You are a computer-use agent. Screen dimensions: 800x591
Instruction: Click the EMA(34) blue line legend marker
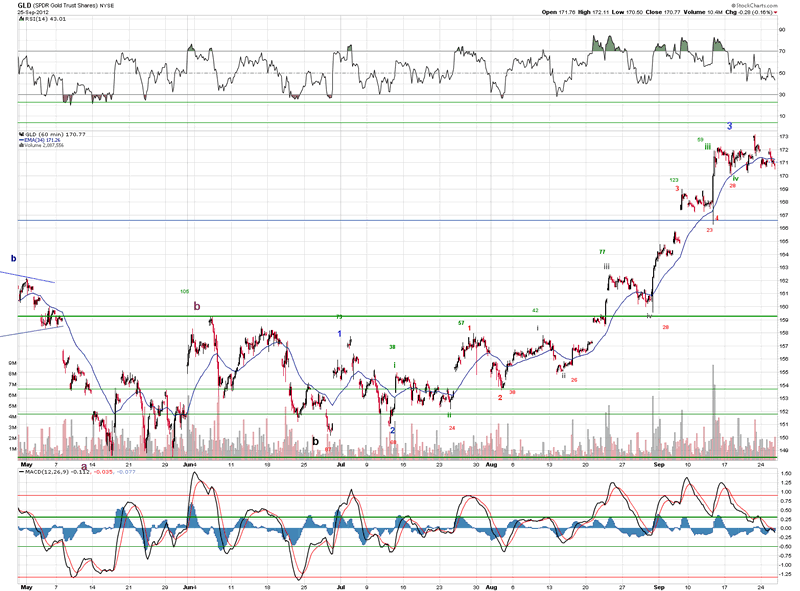(20, 140)
